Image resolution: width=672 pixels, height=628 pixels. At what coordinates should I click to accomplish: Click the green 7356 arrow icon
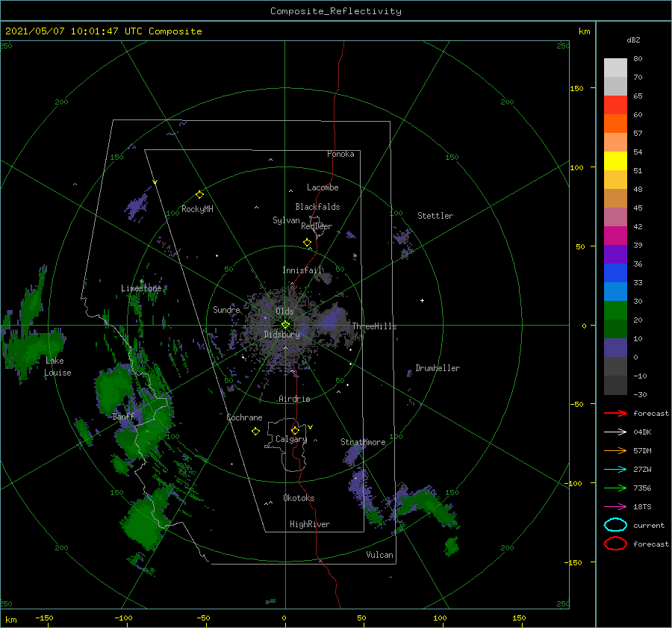pyautogui.click(x=615, y=488)
